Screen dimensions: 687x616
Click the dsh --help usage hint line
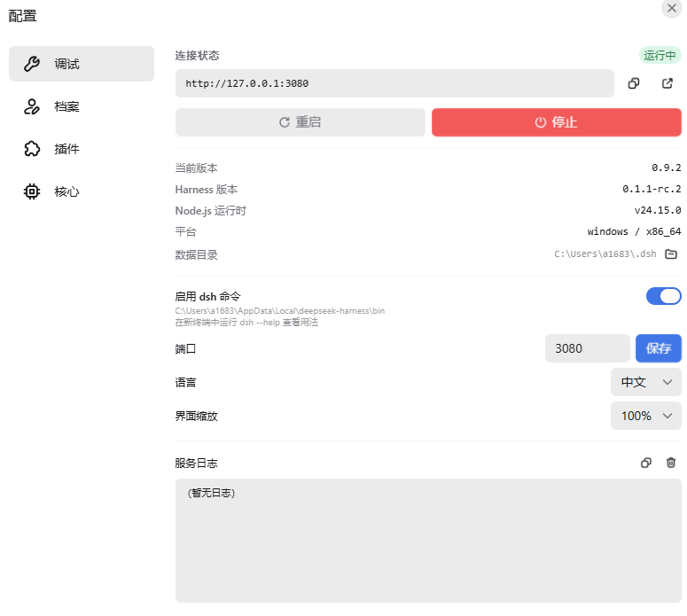tap(246, 323)
